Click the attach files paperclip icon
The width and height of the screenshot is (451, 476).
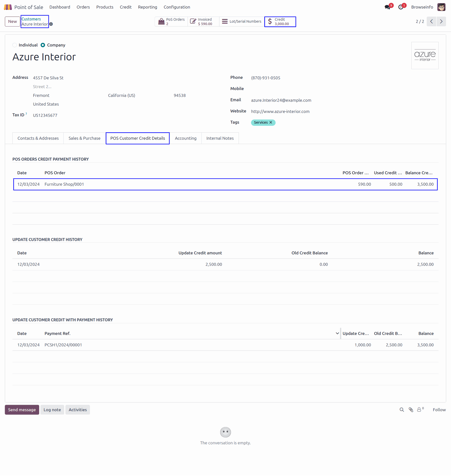click(411, 410)
